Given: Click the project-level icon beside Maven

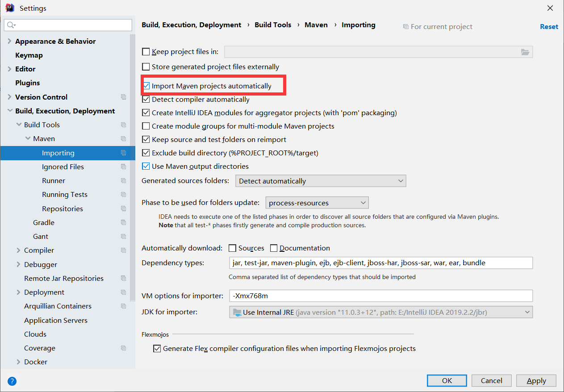Looking at the screenshot, I should [124, 139].
